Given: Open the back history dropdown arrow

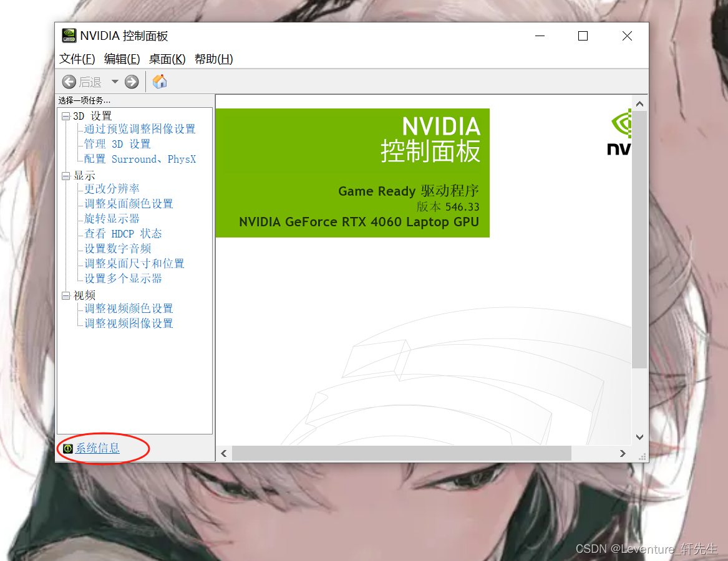Looking at the screenshot, I should pos(115,82).
